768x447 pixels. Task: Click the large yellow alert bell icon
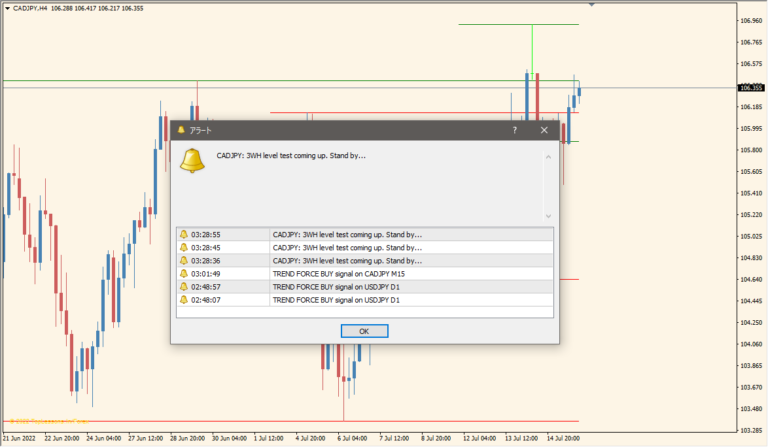[x=192, y=160]
